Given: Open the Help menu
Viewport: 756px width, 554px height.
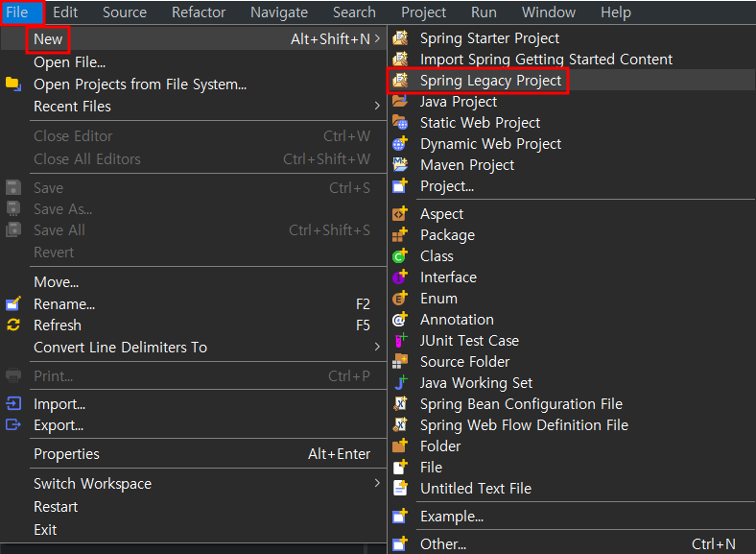Looking at the screenshot, I should pos(616,12).
